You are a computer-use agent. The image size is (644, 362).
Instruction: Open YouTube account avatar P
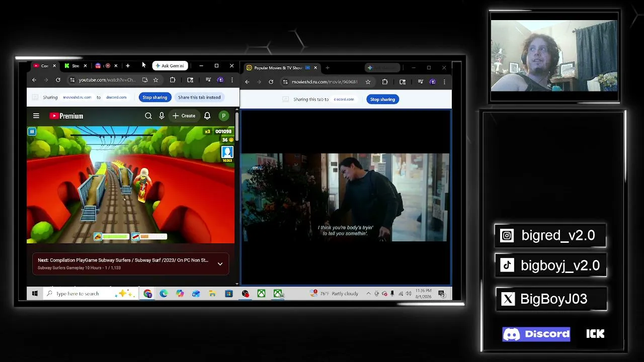[223, 116]
